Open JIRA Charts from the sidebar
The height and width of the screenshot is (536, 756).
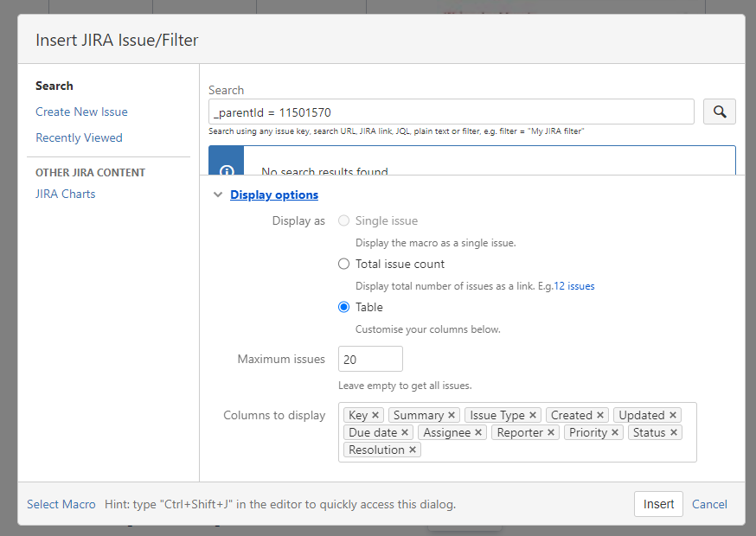coord(66,194)
